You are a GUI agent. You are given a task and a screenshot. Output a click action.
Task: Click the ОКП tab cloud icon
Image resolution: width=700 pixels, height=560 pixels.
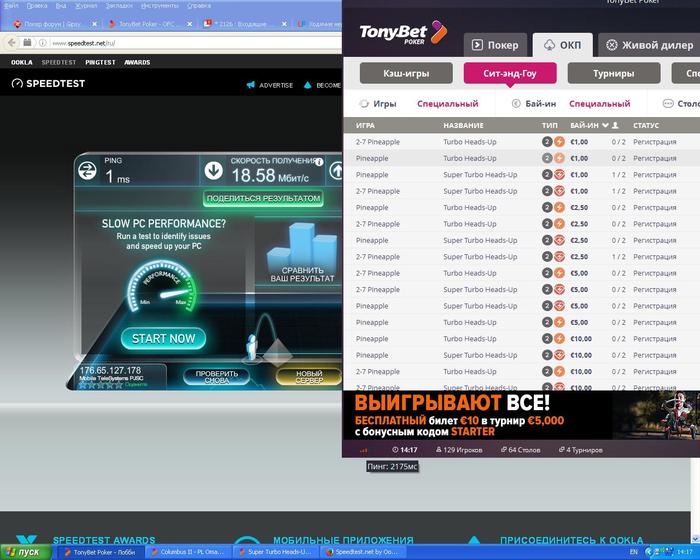tap(549, 45)
